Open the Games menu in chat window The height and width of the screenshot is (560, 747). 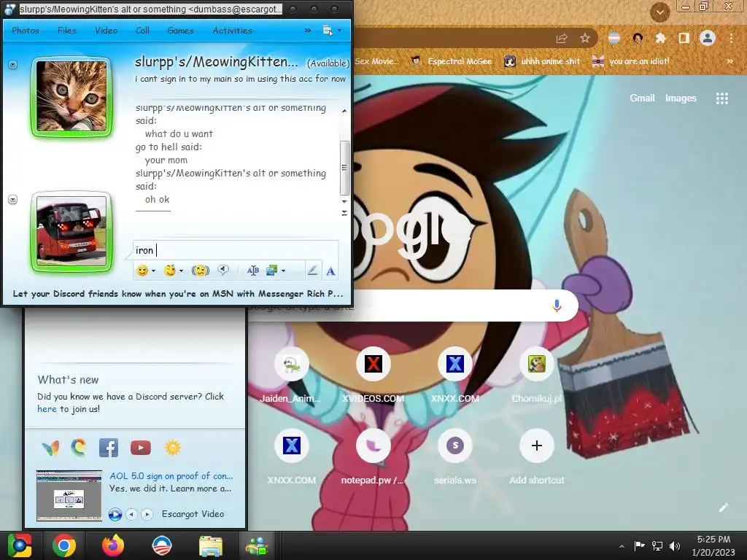(180, 31)
